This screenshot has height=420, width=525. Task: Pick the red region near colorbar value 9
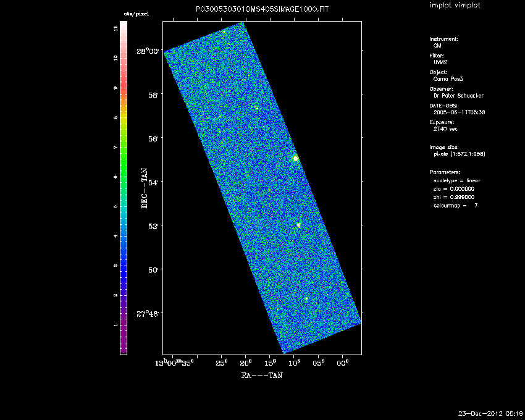tap(124, 88)
